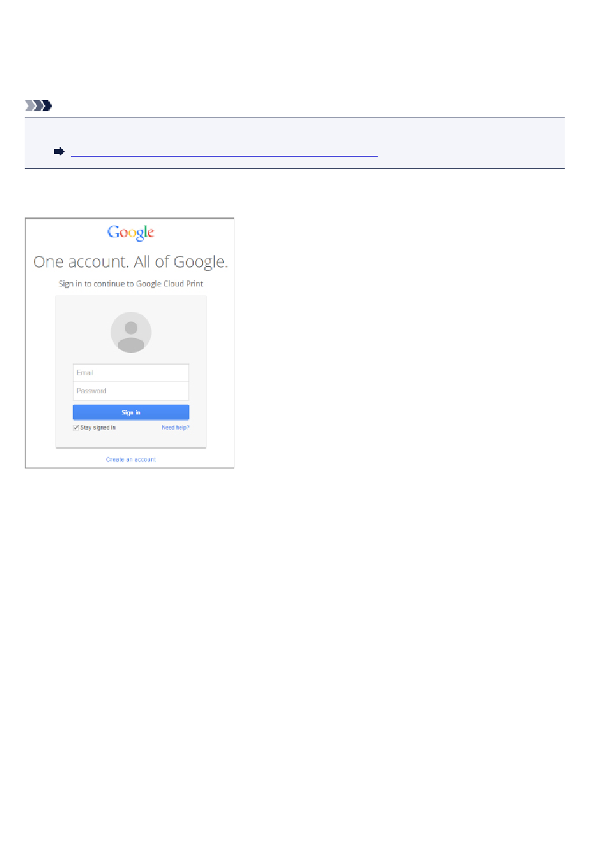Click Sign in to continue to Google Cloud Print text
Viewport: 590px width, 868px height.
(x=131, y=283)
